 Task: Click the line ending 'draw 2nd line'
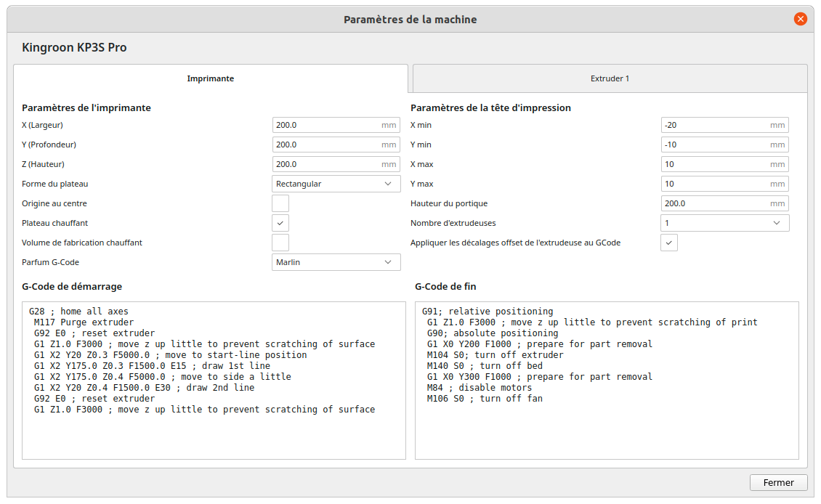(x=144, y=388)
